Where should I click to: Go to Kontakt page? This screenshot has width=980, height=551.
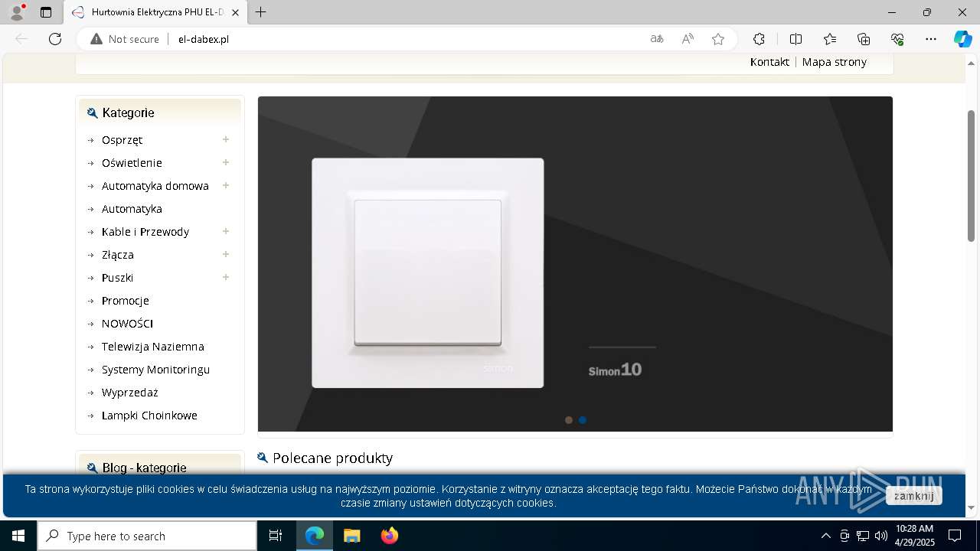(769, 62)
